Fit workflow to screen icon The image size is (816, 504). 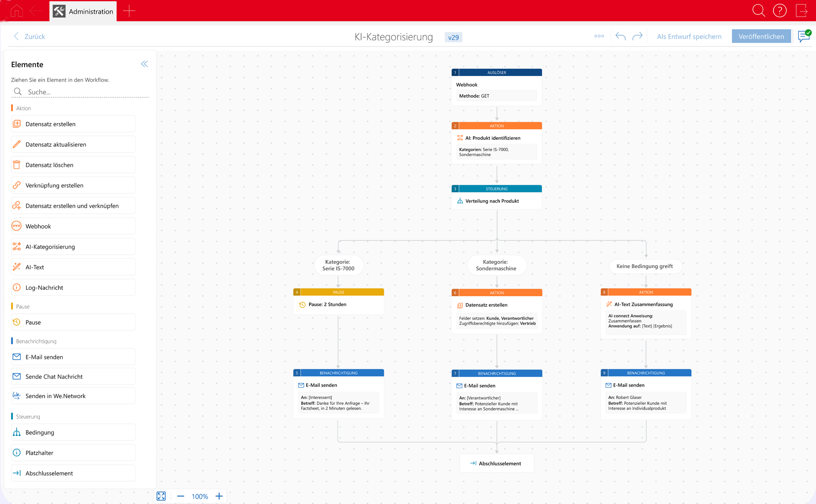click(x=161, y=496)
